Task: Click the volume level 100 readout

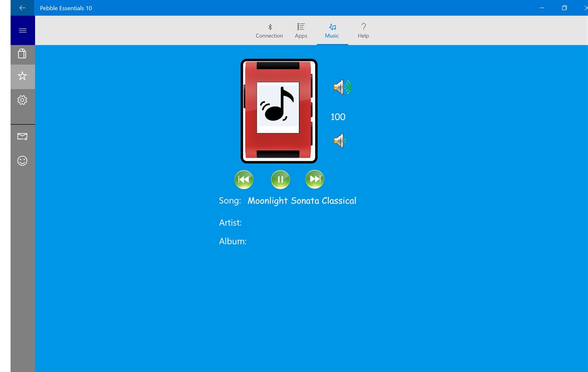Action: (338, 117)
